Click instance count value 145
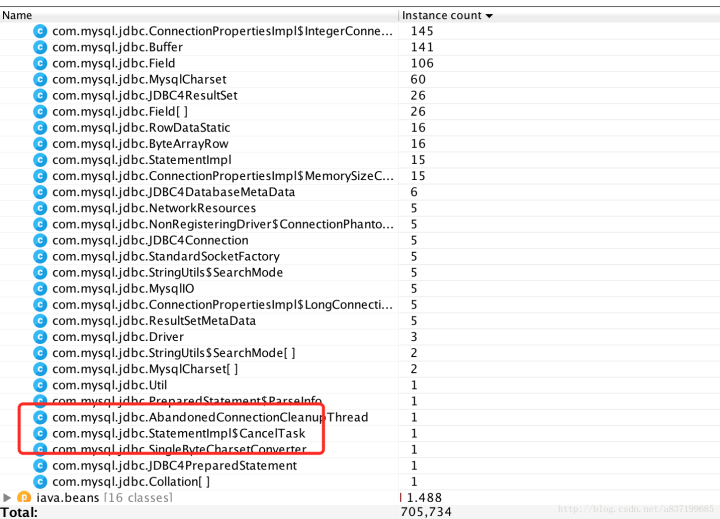720x519 pixels. coord(422,31)
